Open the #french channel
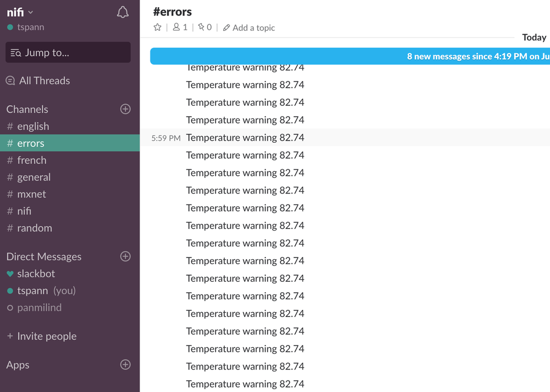The width and height of the screenshot is (550, 392). 31,160
